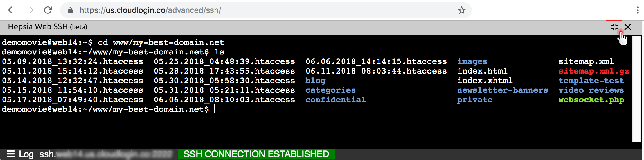Screen dimensions: 644x160
Task: Click the terminal cursor at the prompt
Action: click(217, 109)
